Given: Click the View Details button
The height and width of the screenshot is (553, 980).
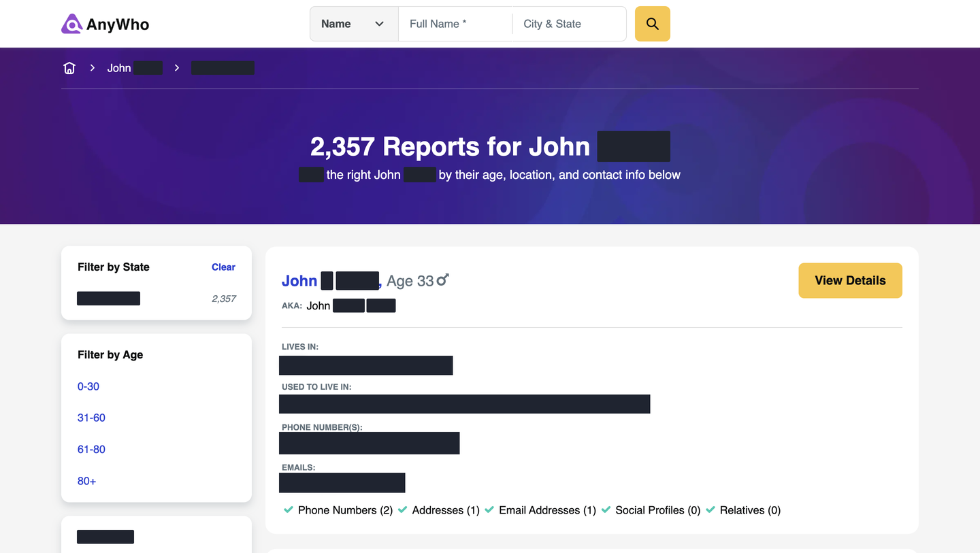Looking at the screenshot, I should click(x=850, y=280).
